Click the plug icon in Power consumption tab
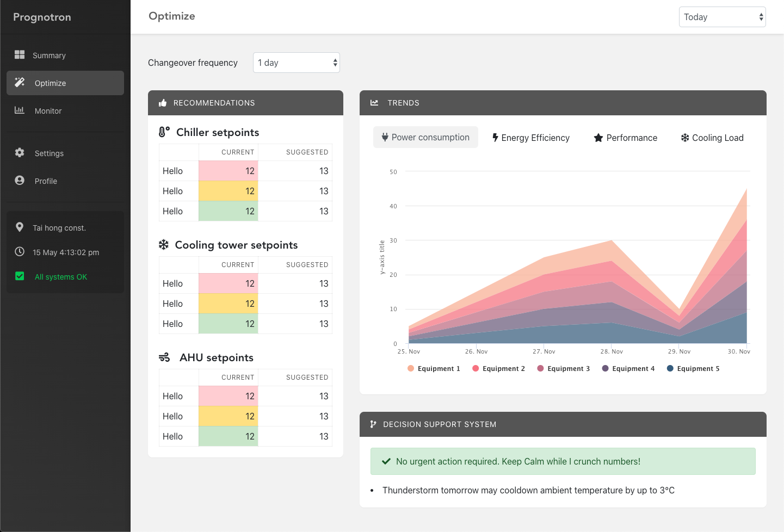 (385, 137)
